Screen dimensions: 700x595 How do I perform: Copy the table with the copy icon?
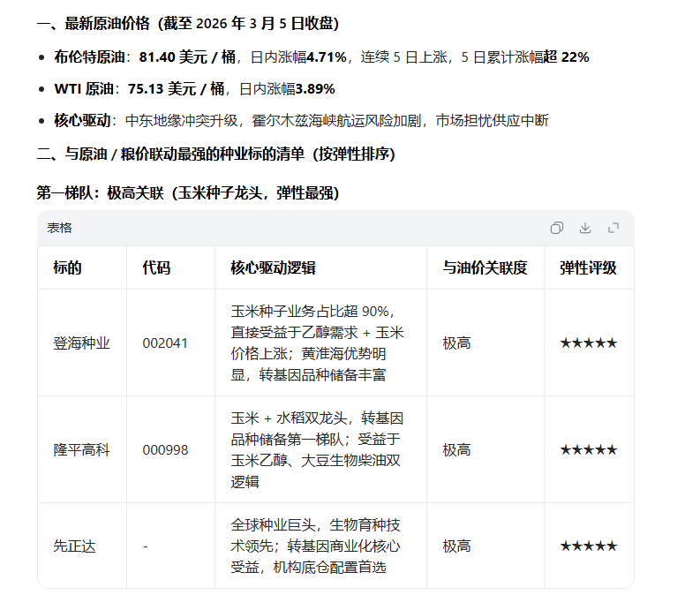557,228
